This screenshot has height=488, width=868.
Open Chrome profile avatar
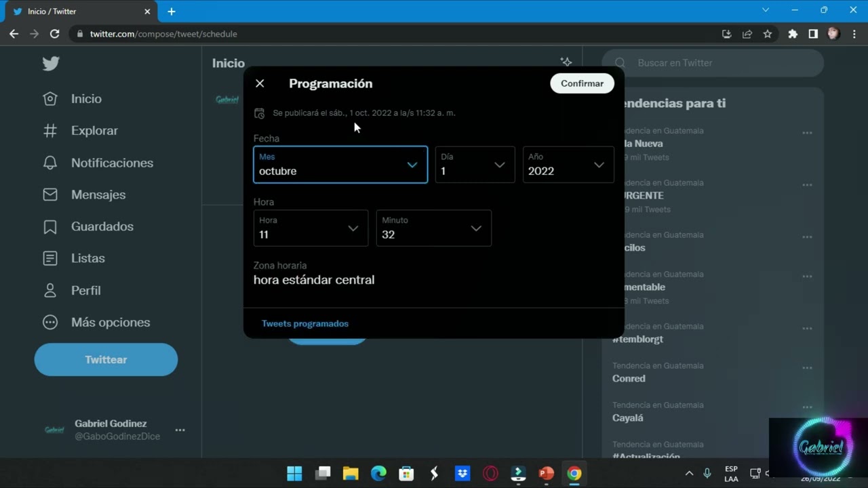coord(833,33)
